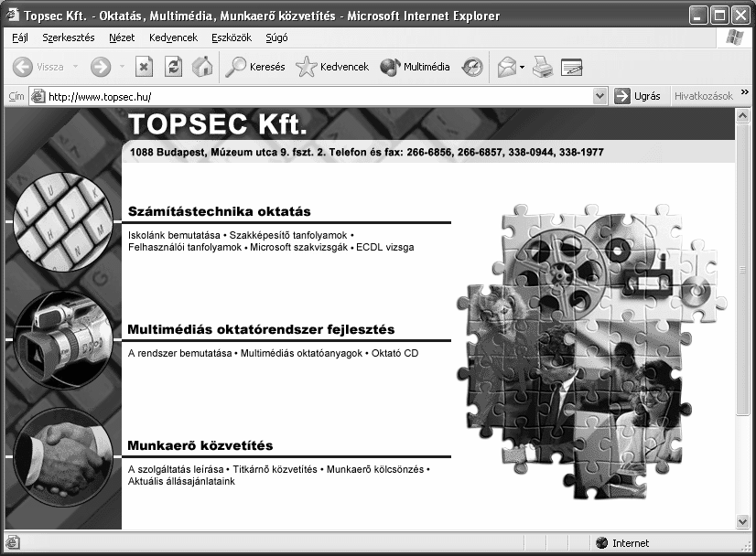Open the Nézet menu
The image size is (756, 556).
click(x=122, y=37)
